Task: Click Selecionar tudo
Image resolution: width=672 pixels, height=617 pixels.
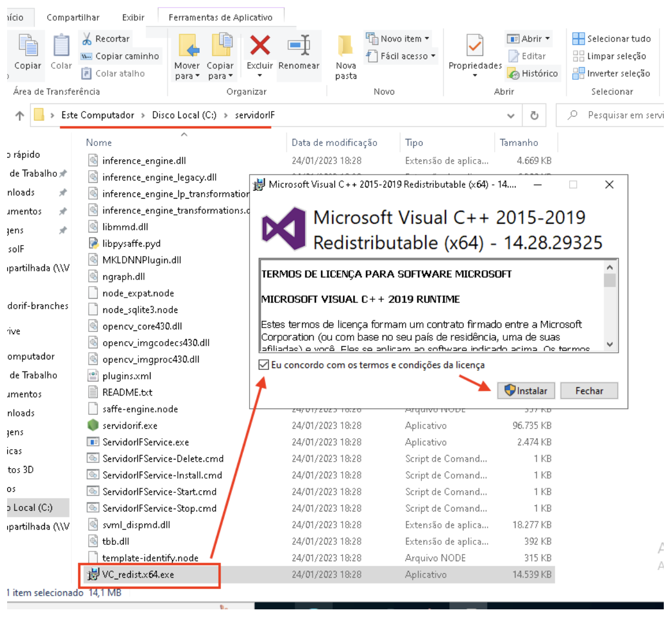Action: click(x=611, y=39)
